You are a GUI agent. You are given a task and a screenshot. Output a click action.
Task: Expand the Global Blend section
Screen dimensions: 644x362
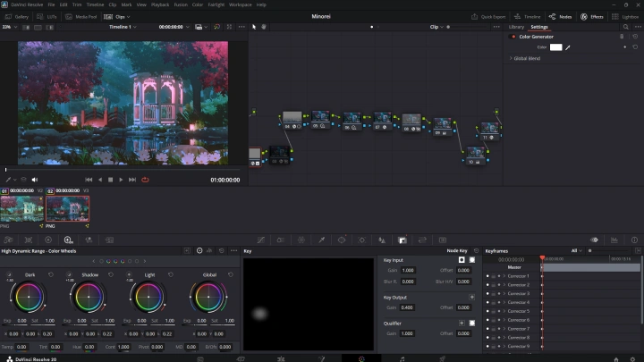(511, 58)
